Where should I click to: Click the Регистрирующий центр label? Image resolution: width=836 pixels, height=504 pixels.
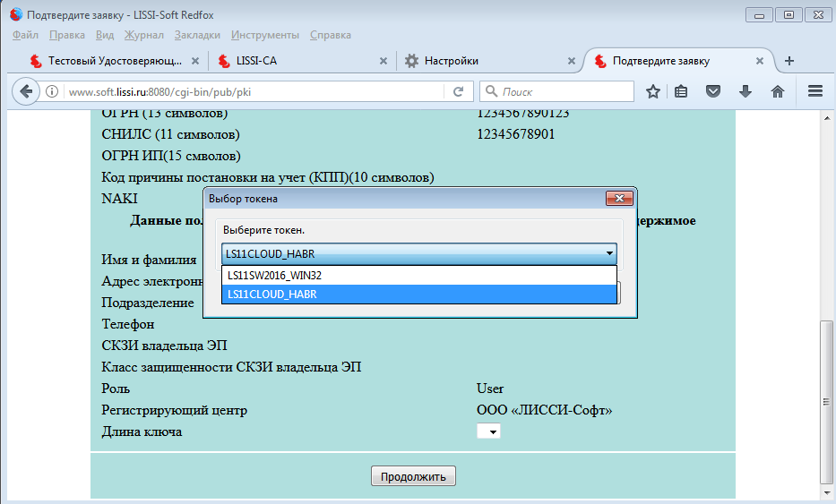coord(175,410)
